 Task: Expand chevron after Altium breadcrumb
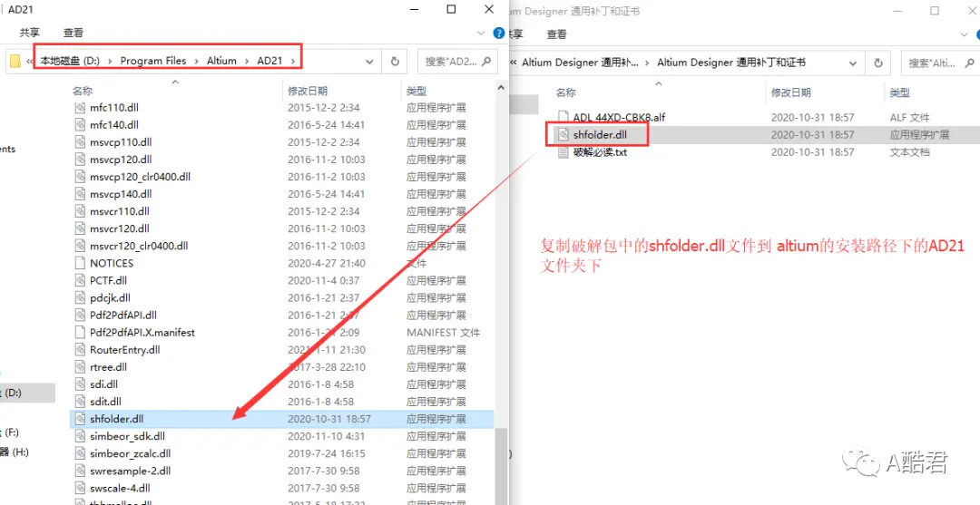[247, 61]
